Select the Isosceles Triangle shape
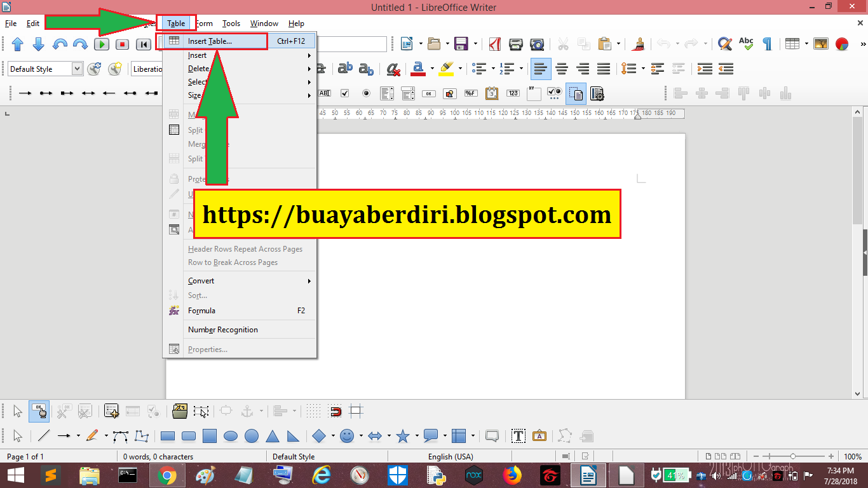 (273, 436)
